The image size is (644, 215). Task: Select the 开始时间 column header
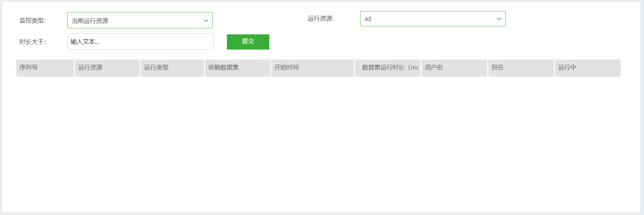coord(312,68)
